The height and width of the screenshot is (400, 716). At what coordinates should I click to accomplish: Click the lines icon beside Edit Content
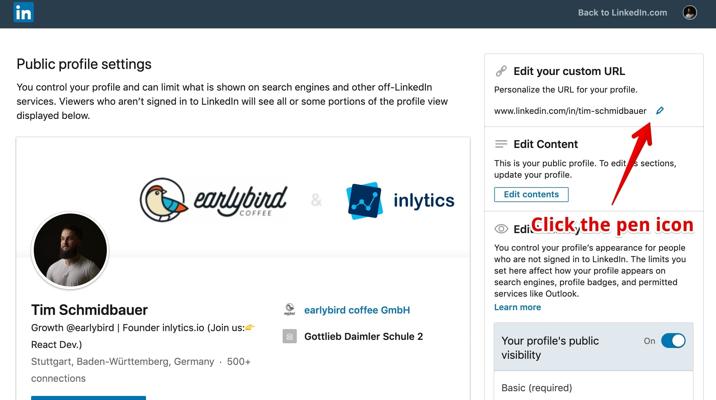click(502, 145)
